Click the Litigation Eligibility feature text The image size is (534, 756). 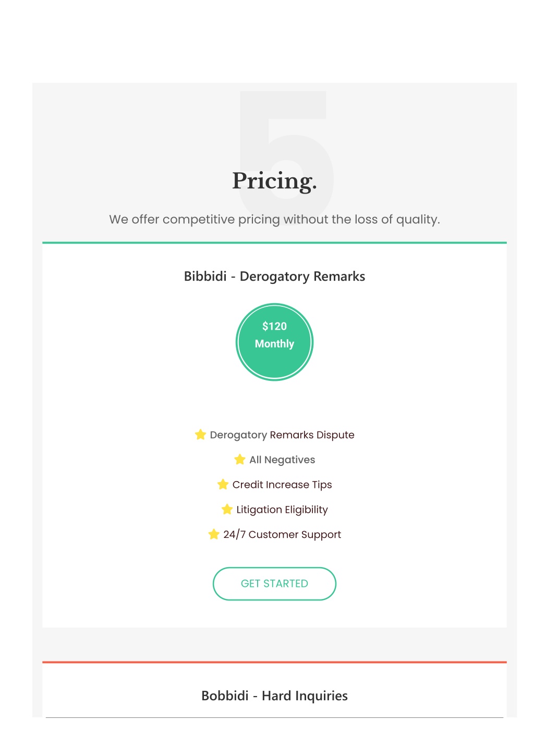tap(282, 510)
